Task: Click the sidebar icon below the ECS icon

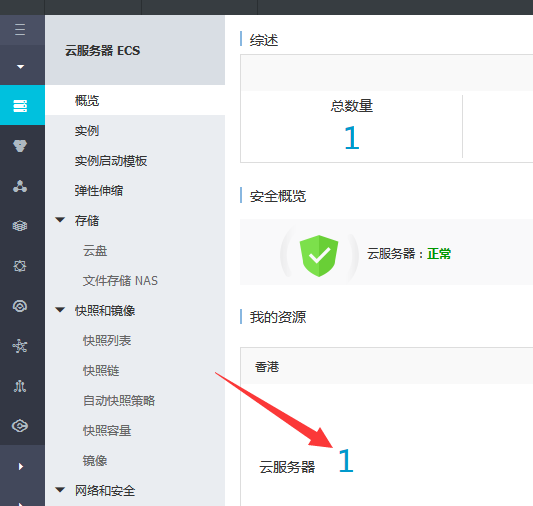Action: coord(20,146)
